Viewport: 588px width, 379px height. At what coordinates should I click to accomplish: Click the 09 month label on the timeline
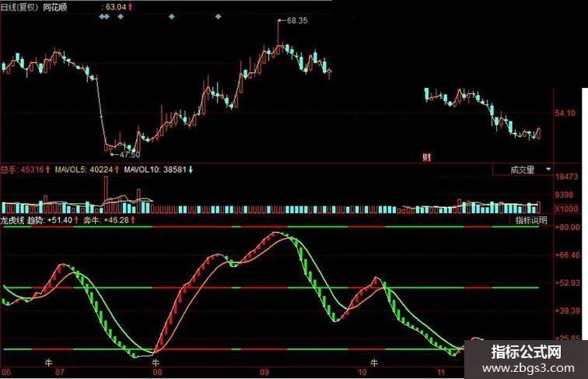pyautogui.click(x=264, y=372)
